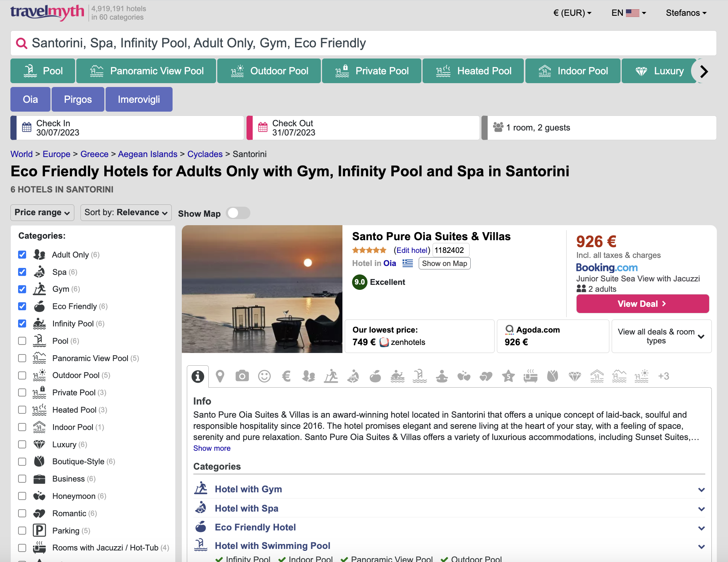The image size is (728, 562).
Task: Select the apple Eco Friendly icon in tab strip
Action: (375, 376)
